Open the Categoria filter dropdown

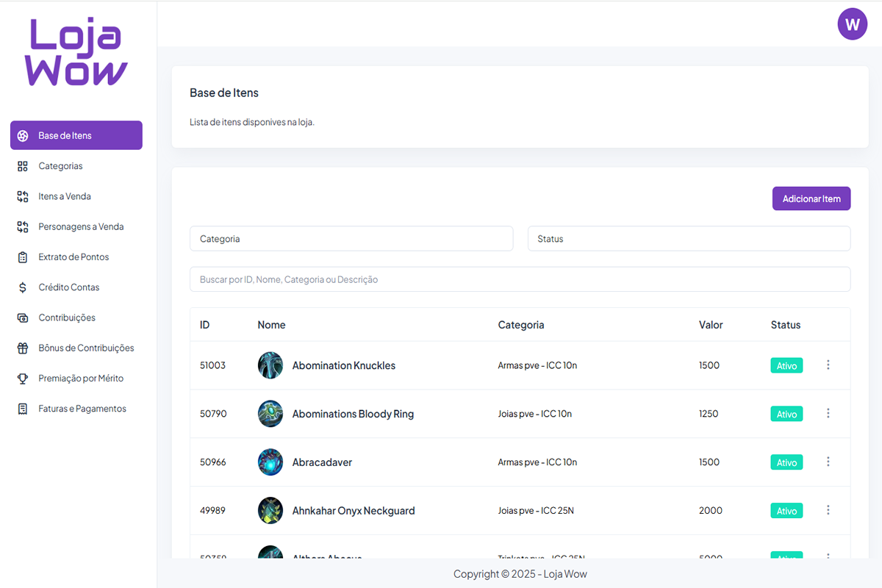pos(351,239)
